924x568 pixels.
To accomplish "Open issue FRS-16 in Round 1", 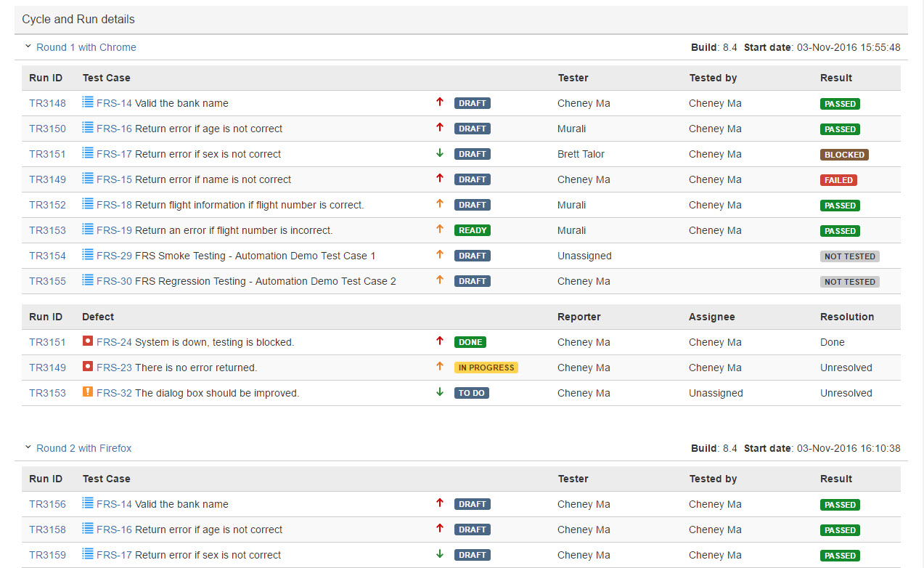I will coord(114,129).
